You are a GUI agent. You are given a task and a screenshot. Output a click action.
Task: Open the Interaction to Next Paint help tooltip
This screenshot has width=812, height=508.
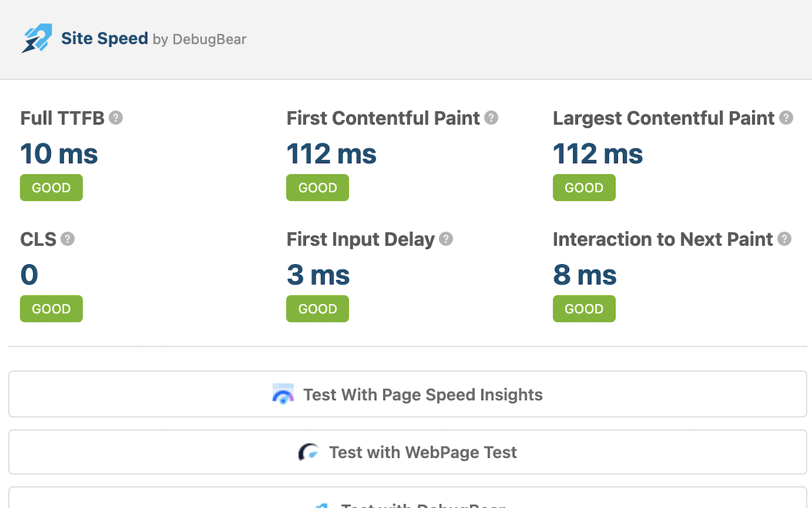pyautogui.click(x=784, y=239)
